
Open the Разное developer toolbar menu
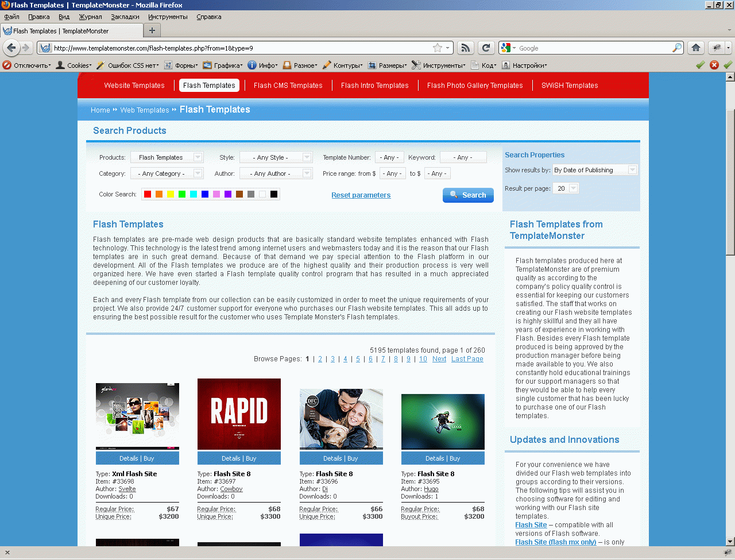(300, 65)
